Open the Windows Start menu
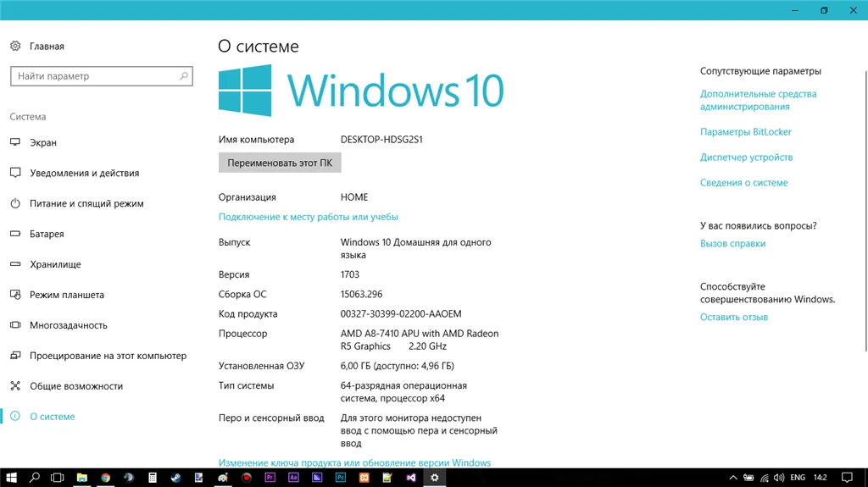Viewport: 868px width, 487px height. click(x=11, y=478)
